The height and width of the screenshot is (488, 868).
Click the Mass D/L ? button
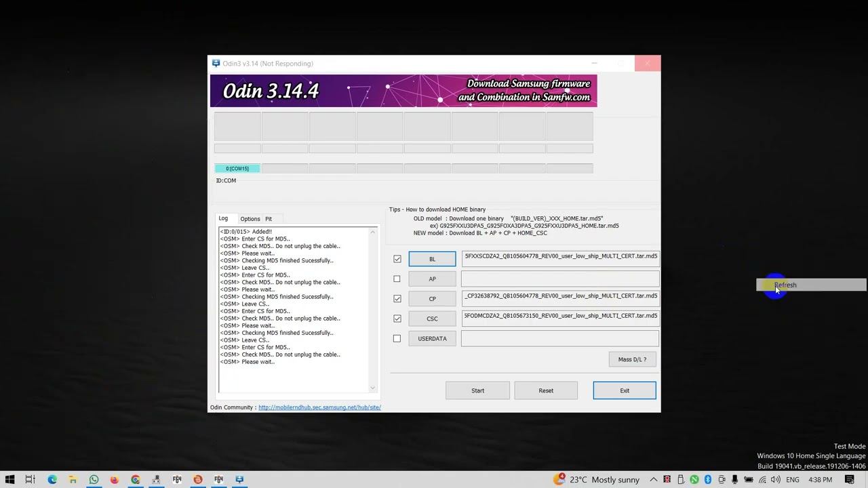(x=632, y=359)
